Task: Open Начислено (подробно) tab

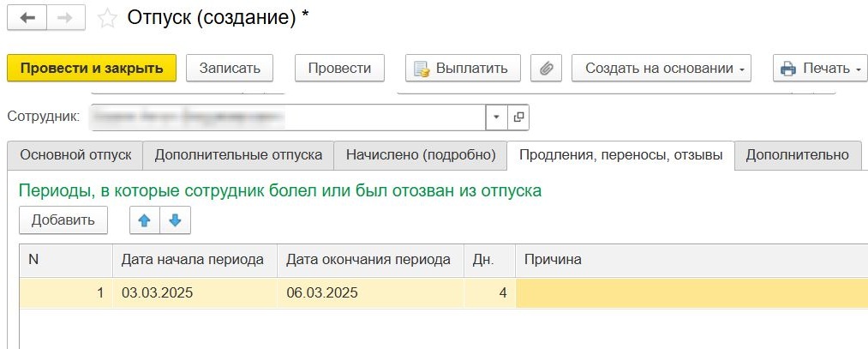Action: (x=421, y=155)
